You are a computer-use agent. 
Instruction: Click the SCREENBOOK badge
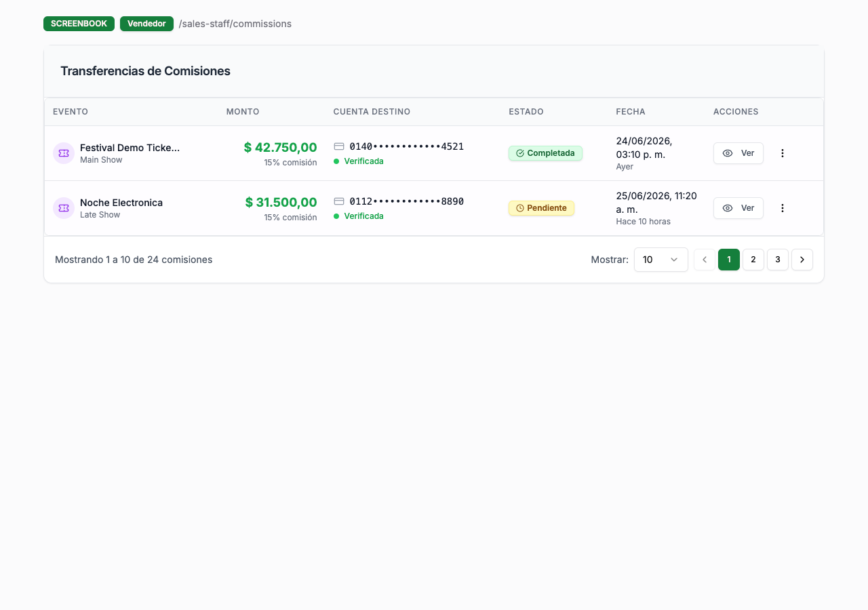tap(79, 24)
